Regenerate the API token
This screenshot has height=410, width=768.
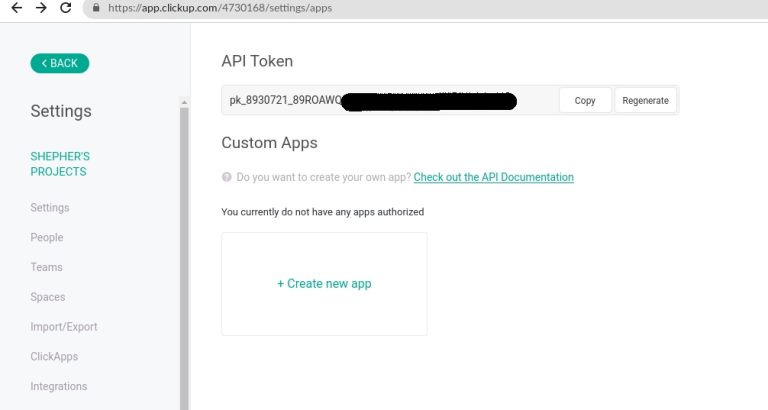click(646, 100)
